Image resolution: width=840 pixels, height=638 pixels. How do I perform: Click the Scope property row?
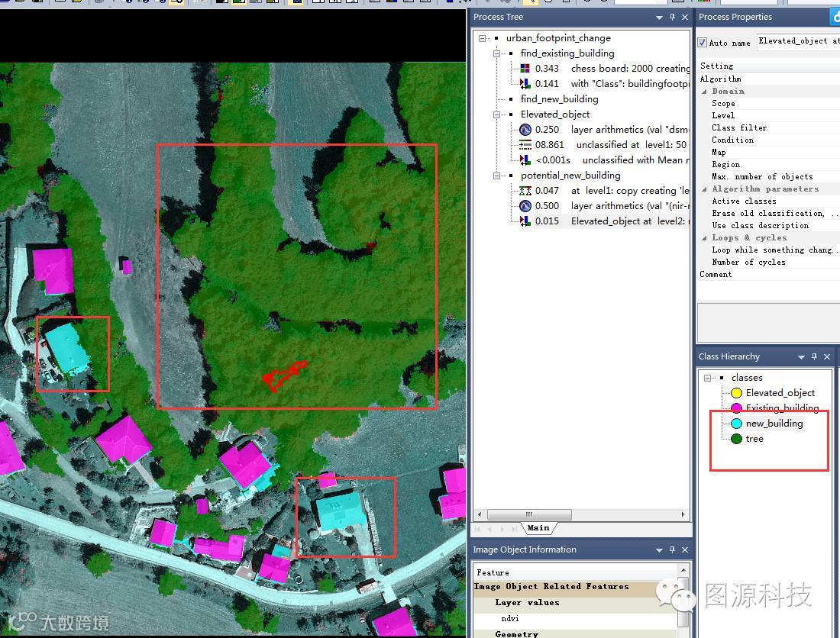pyautogui.click(x=768, y=103)
